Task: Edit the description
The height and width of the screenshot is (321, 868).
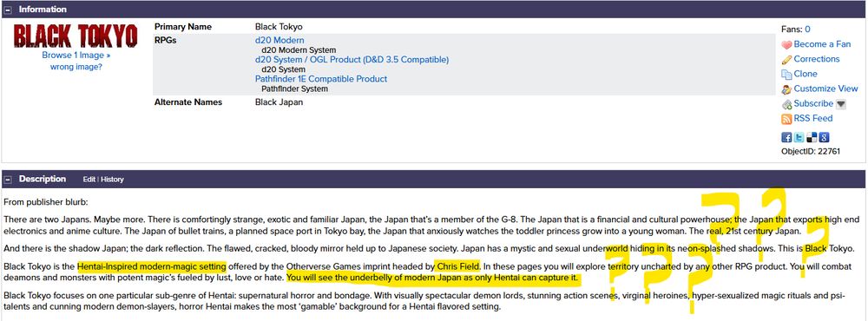Action: pyautogui.click(x=89, y=180)
